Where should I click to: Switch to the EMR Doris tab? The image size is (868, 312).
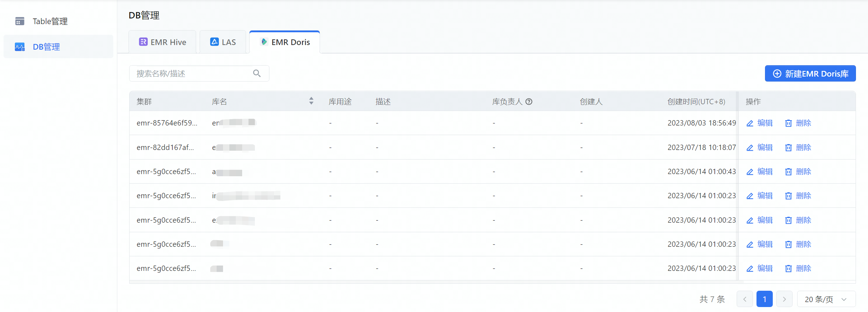[x=285, y=42]
